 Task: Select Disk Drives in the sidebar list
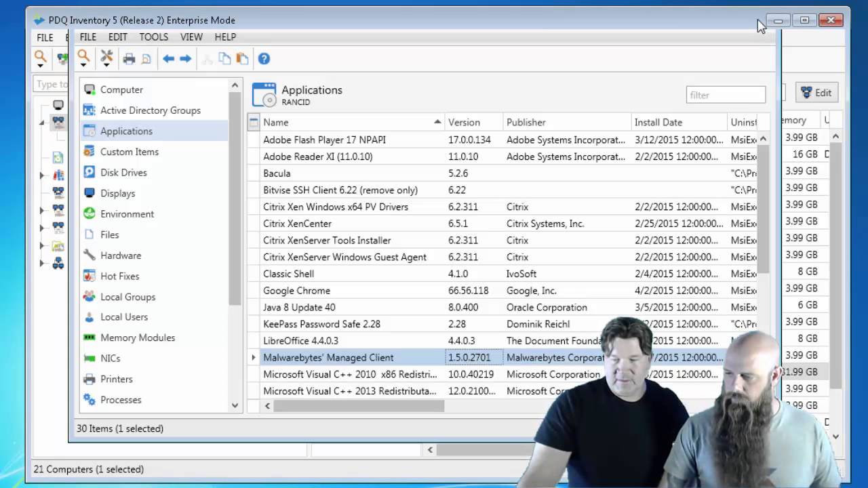(154, 172)
